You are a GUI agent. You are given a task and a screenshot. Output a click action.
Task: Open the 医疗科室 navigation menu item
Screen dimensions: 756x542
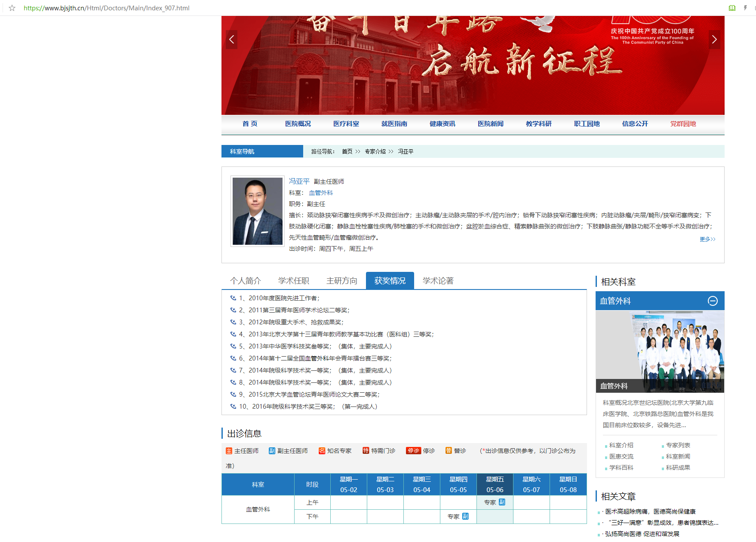point(346,124)
